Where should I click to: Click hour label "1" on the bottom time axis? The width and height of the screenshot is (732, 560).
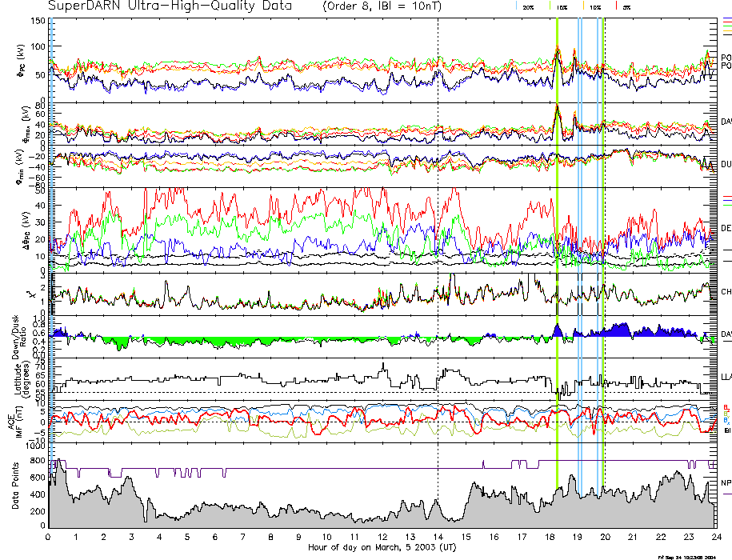click(76, 537)
